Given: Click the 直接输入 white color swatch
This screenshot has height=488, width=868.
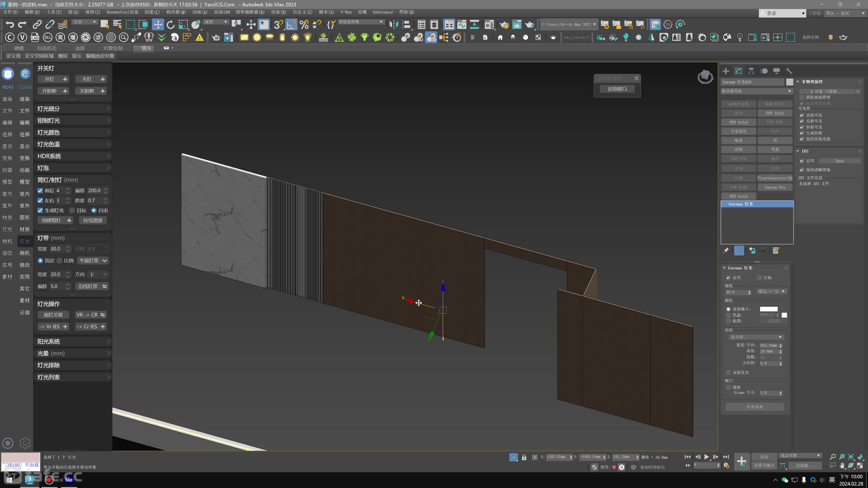Looking at the screenshot, I should (769, 309).
